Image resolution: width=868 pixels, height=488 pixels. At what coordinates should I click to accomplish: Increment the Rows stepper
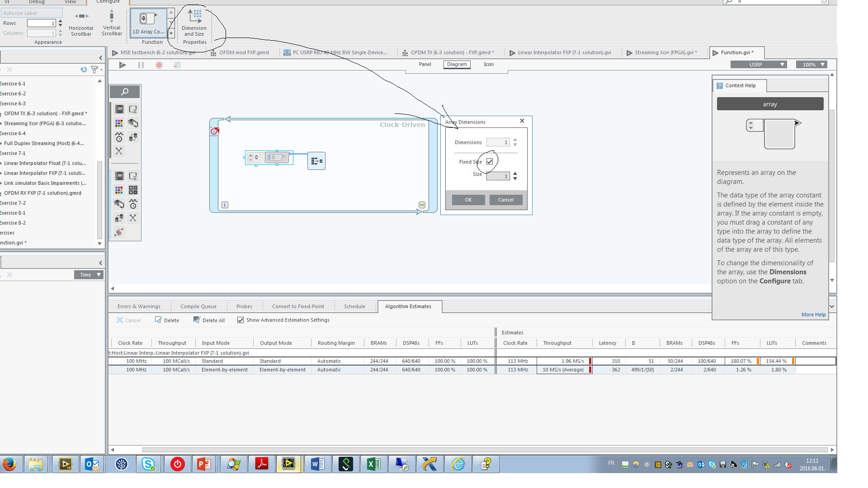tap(60, 21)
